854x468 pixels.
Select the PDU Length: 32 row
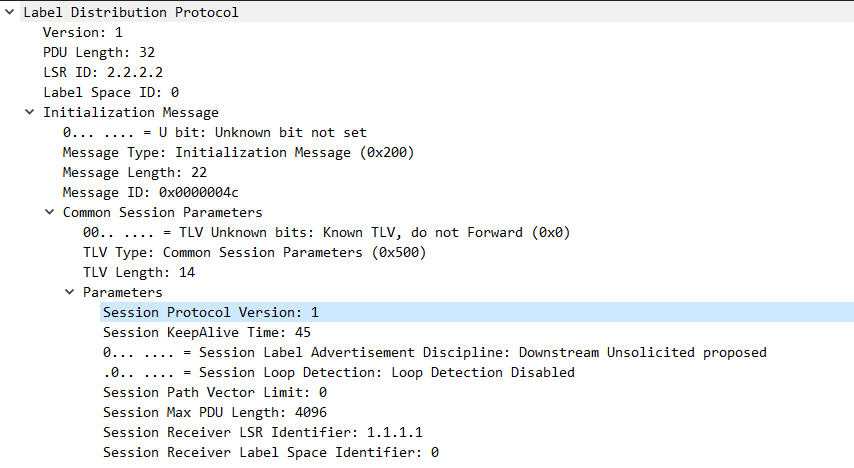[x=99, y=52]
